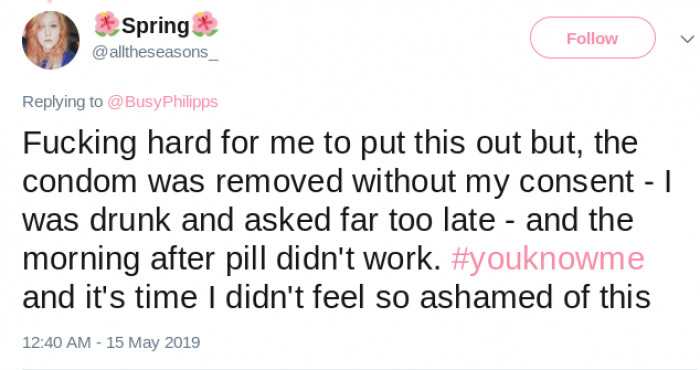Click the last line 'ashamed of this'
The image size is (700, 370).
pos(535,298)
